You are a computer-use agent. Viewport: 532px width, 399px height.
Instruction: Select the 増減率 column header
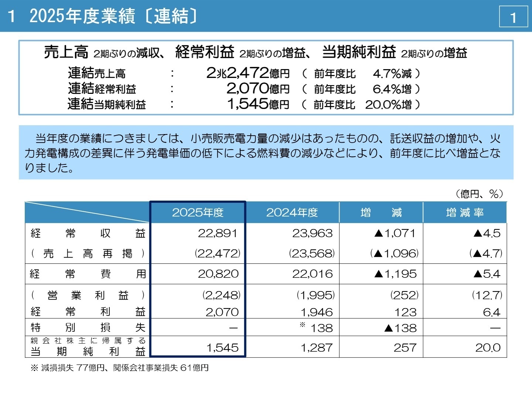pos(465,212)
